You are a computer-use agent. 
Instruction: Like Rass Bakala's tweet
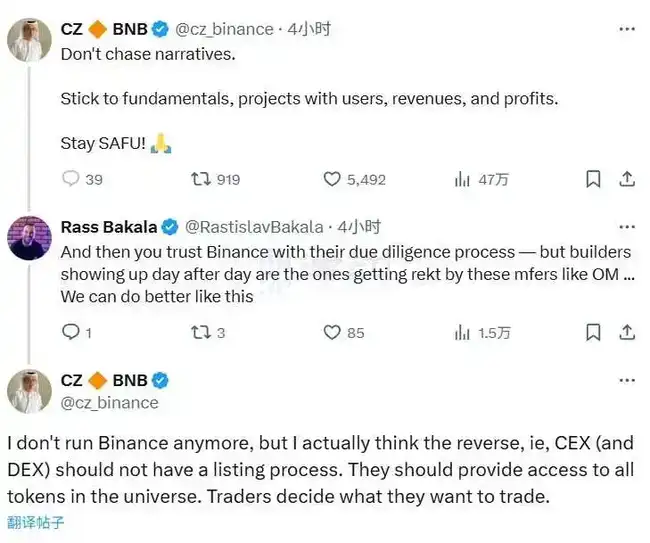coord(333,332)
